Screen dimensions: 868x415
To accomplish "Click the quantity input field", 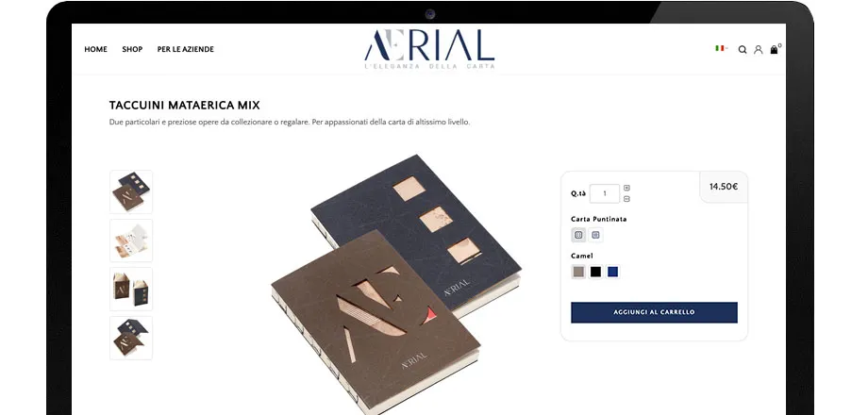I will click(605, 193).
